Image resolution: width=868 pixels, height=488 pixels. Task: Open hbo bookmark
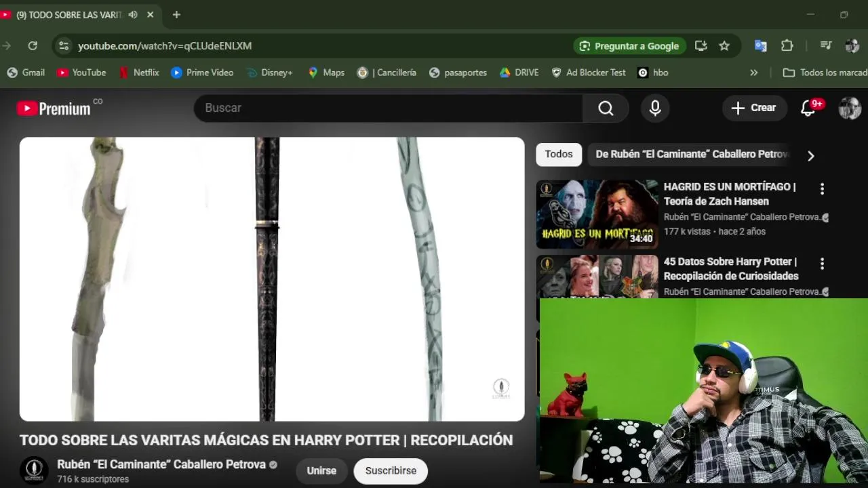(653, 73)
